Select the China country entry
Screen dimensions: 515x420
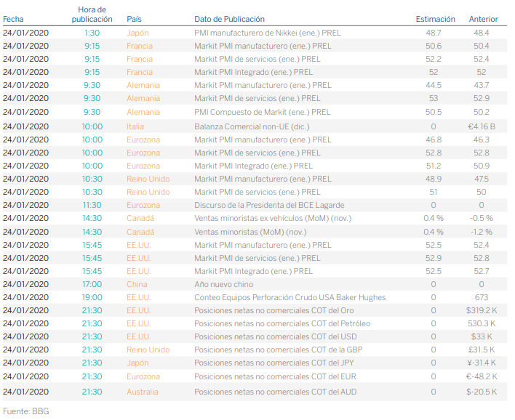pos(137,284)
